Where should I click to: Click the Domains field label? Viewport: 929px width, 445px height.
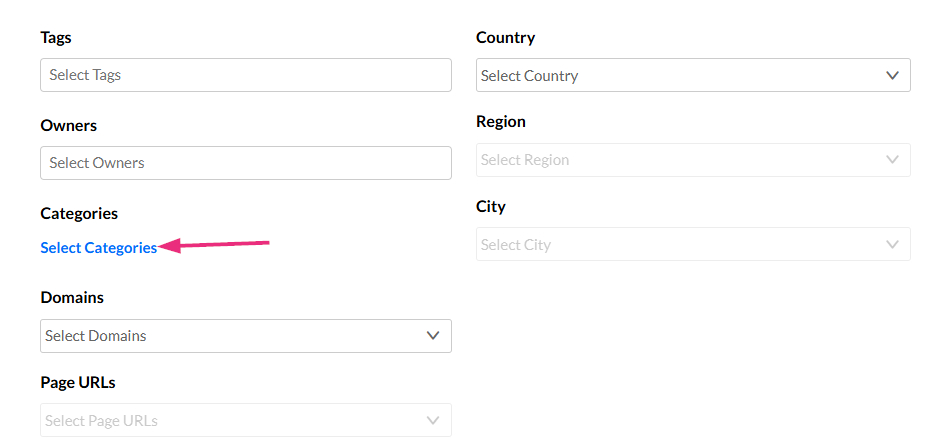coord(72,298)
